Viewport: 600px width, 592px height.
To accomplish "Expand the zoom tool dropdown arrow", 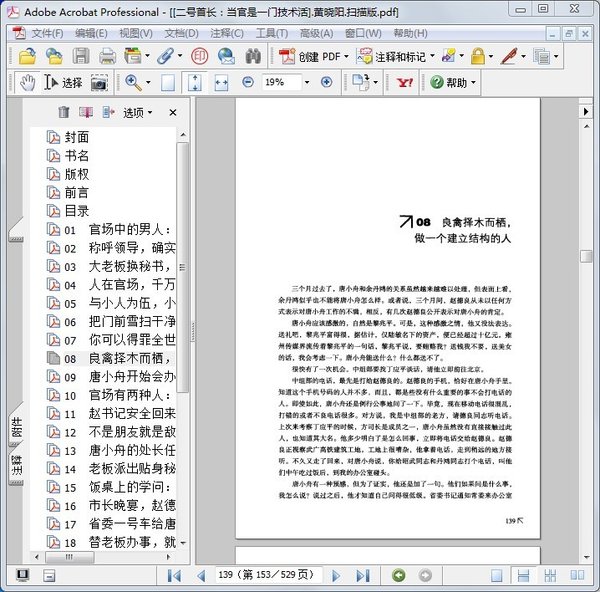I will point(148,82).
